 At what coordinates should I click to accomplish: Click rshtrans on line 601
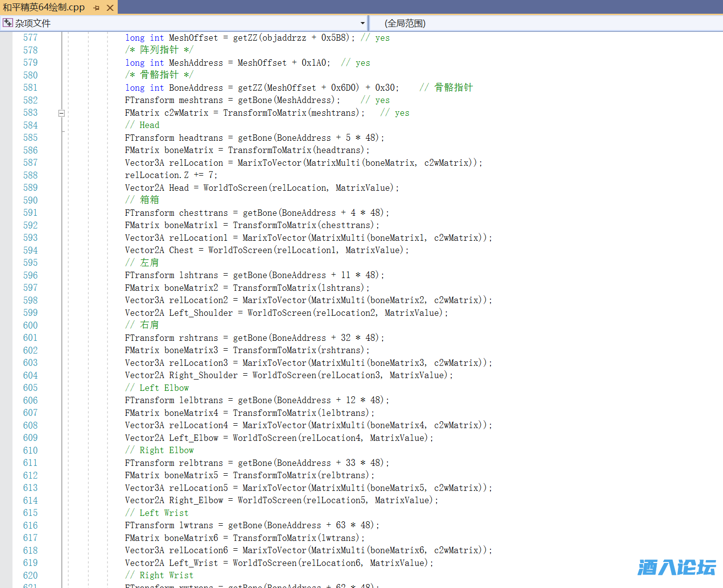(x=198, y=338)
